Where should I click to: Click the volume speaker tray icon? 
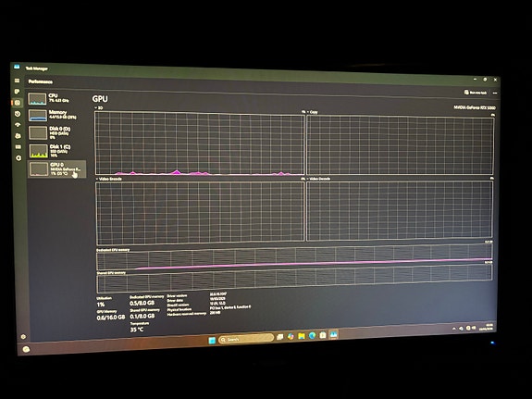[x=474, y=328]
